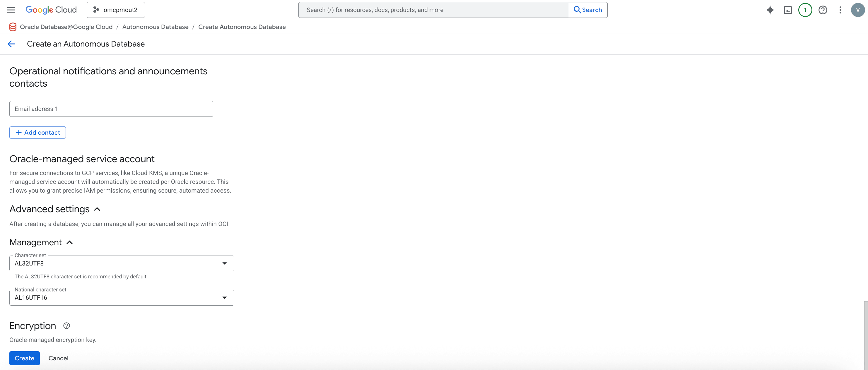This screenshot has width=868, height=370.
Task: Click the Email address 1 input field
Action: tap(111, 108)
